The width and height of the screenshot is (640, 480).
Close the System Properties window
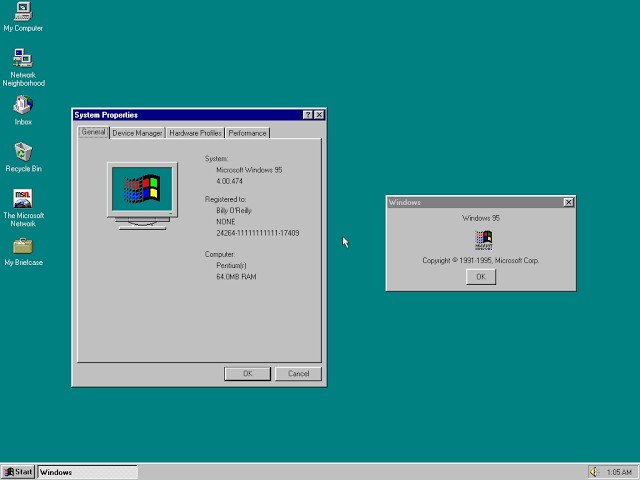[319, 115]
